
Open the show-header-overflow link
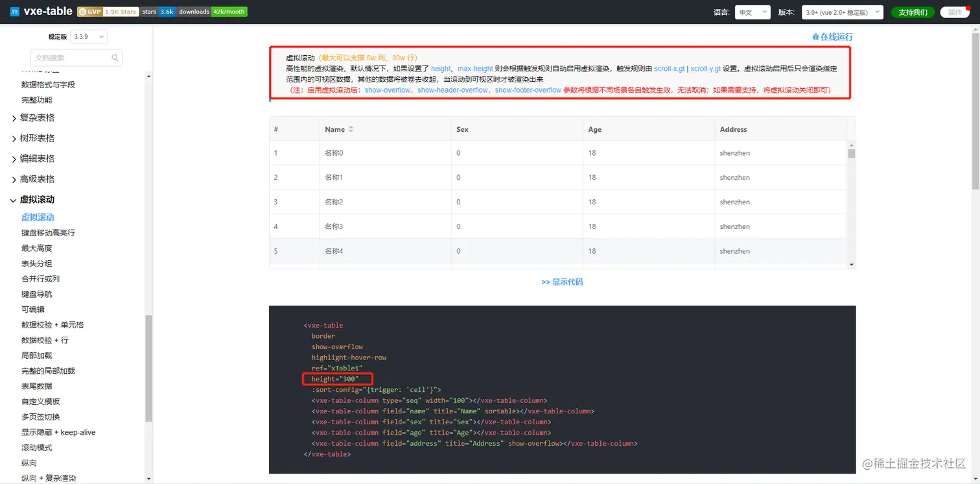point(452,90)
